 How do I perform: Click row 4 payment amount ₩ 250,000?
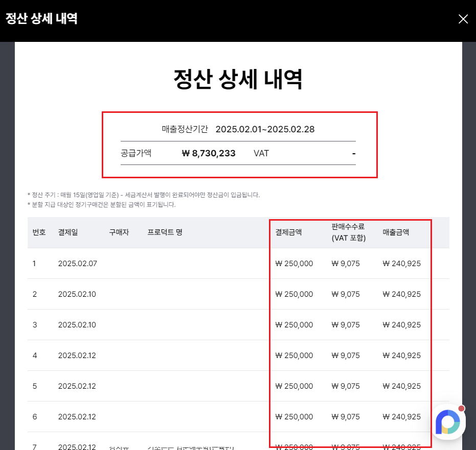tap(294, 356)
